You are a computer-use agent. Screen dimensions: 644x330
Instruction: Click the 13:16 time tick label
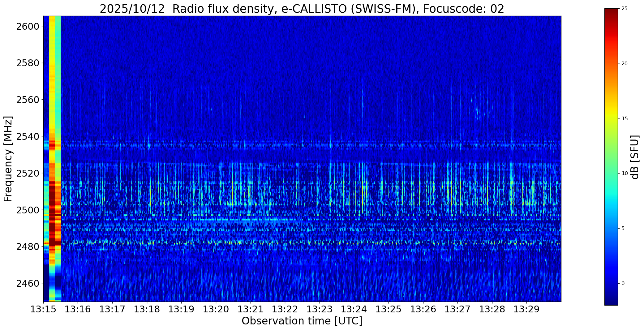pos(78,309)
